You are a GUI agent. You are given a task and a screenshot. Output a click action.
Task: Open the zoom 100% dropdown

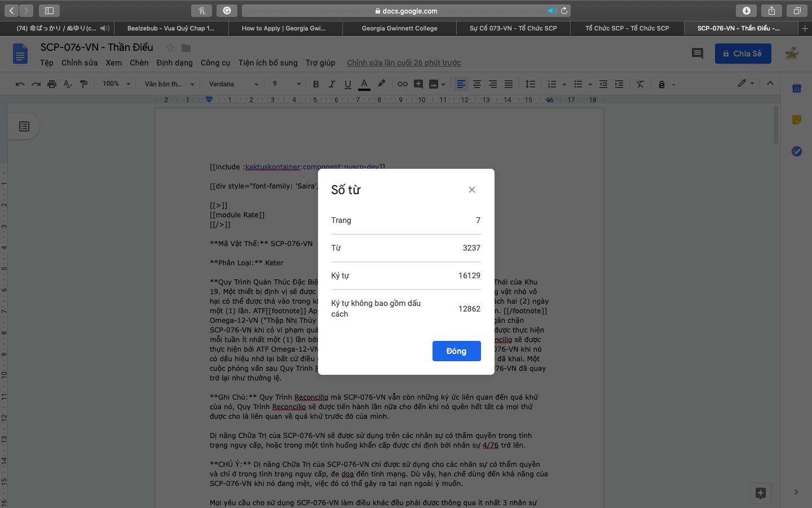pos(116,84)
